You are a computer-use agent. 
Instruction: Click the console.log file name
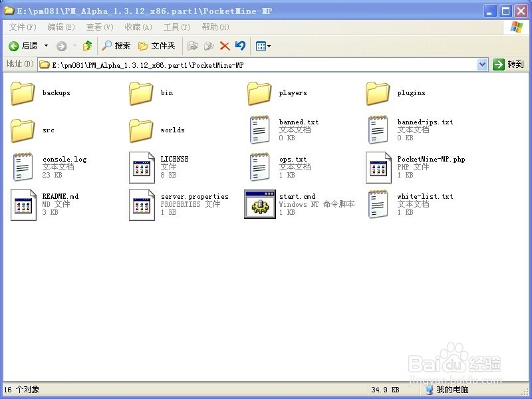click(65, 159)
